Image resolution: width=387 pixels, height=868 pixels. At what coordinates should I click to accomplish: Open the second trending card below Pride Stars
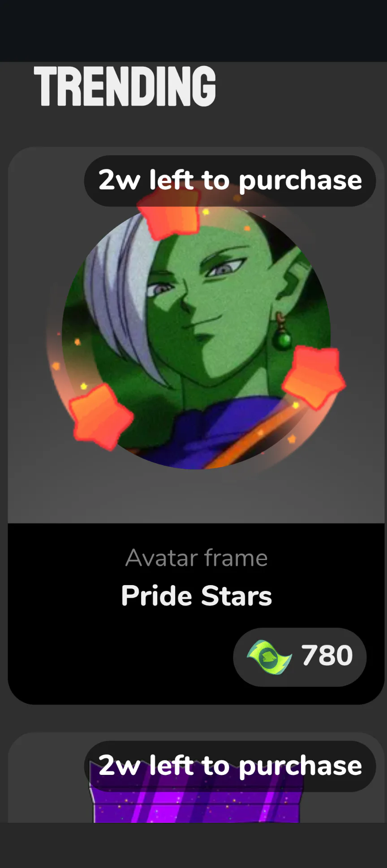coord(196,778)
